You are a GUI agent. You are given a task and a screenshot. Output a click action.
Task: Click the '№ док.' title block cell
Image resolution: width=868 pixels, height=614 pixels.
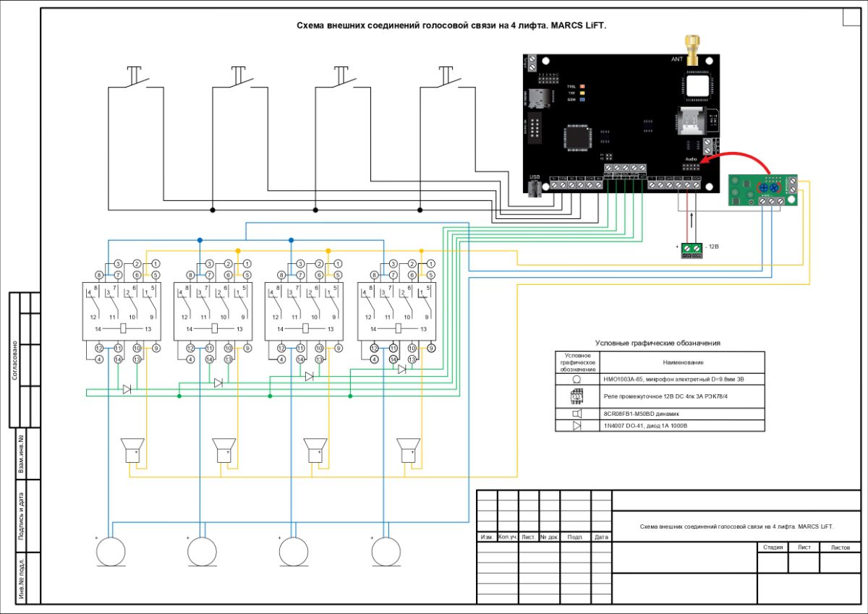click(549, 537)
